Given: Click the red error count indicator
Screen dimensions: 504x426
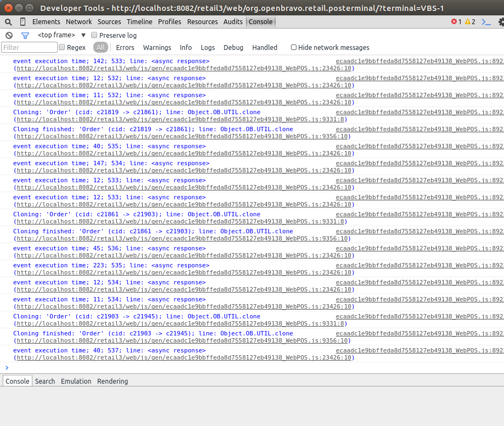Looking at the screenshot, I should pos(456,22).
